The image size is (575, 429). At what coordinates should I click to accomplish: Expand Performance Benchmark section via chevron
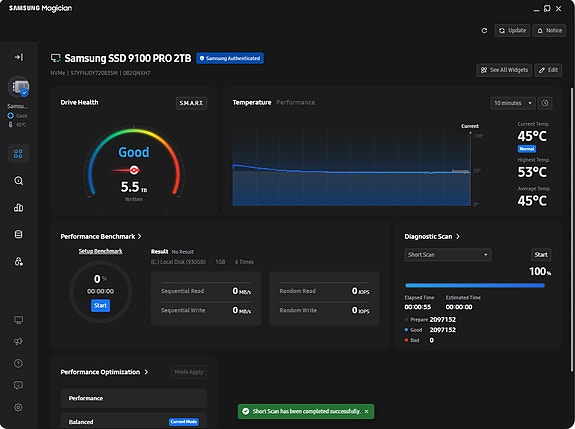coord(139,236)
